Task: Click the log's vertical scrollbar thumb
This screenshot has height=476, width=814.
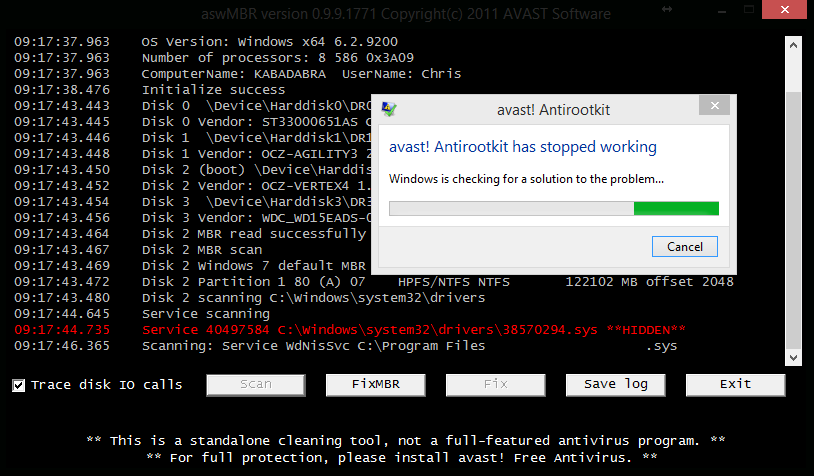Action: pyautogui.click(x=793, y=221)
